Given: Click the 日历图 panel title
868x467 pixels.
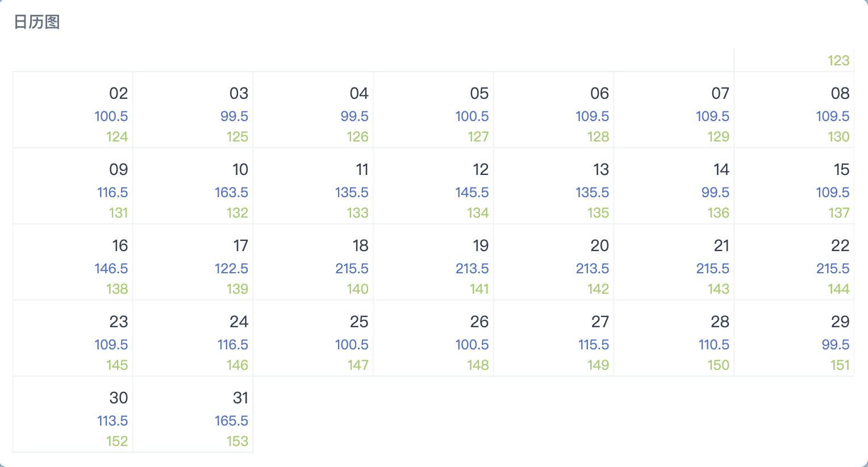Looking at the screenshot, I should pyautogui.click(x=37, y=22).
